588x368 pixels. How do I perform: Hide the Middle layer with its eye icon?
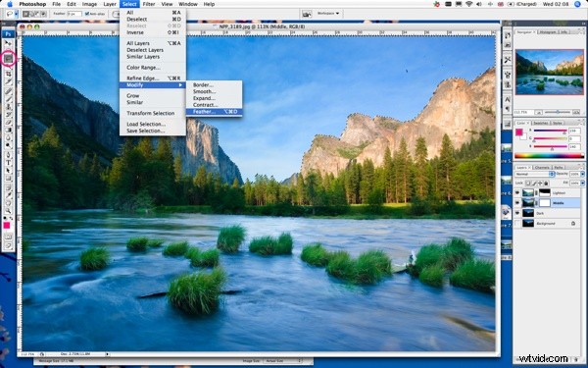[517, 203]
